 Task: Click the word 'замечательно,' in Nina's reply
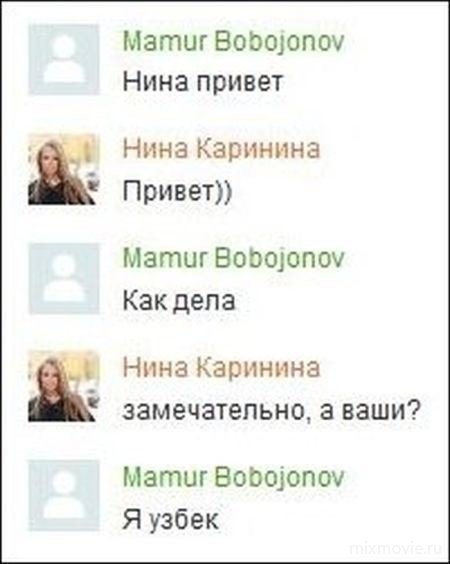point(217,411)
